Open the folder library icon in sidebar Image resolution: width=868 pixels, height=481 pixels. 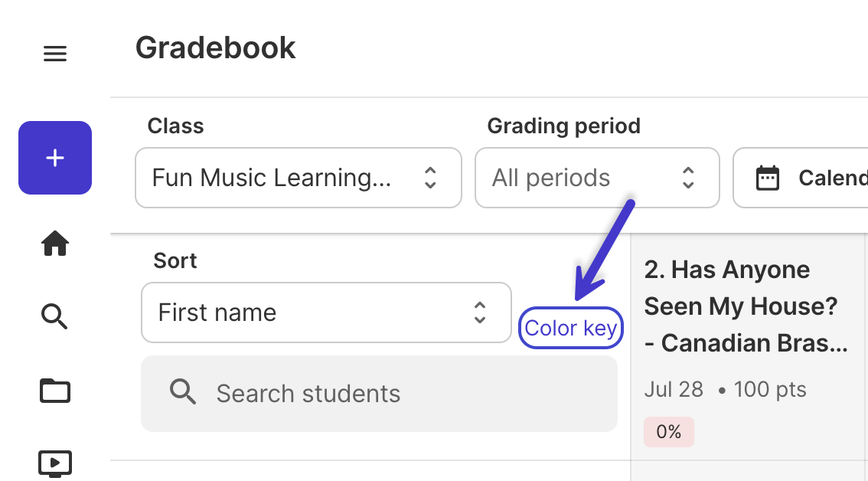(x=55, y=391)
